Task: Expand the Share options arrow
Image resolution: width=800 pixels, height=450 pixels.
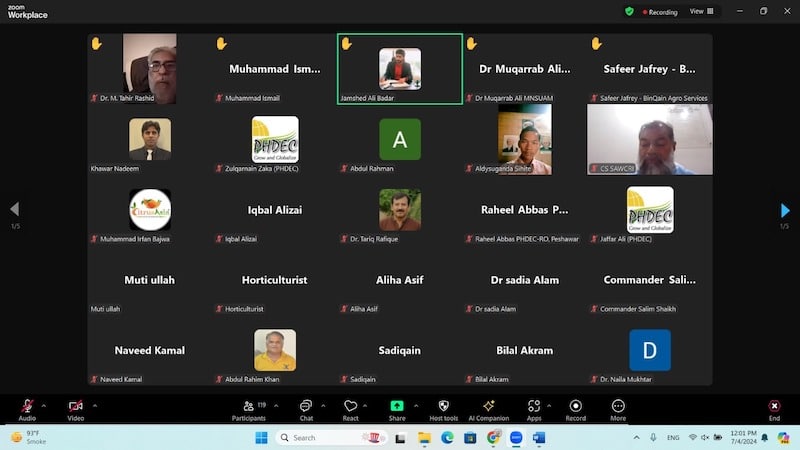Action: [415, 405]
